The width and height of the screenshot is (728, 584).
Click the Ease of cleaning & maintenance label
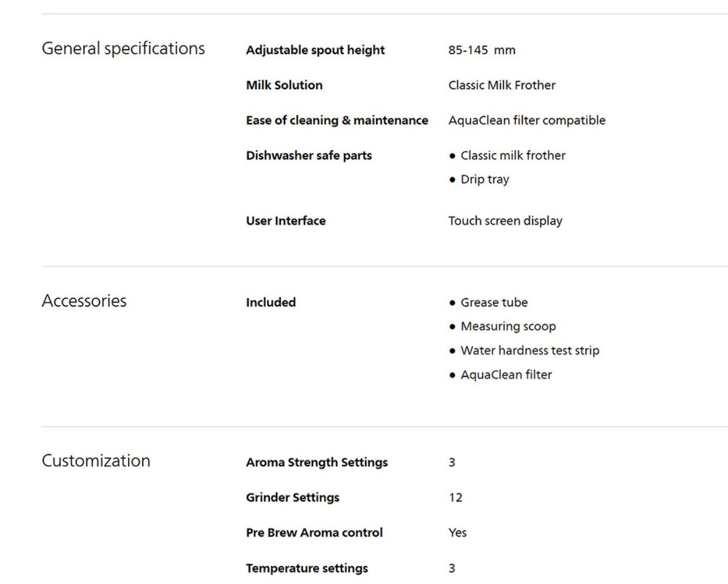click(337, 121)
